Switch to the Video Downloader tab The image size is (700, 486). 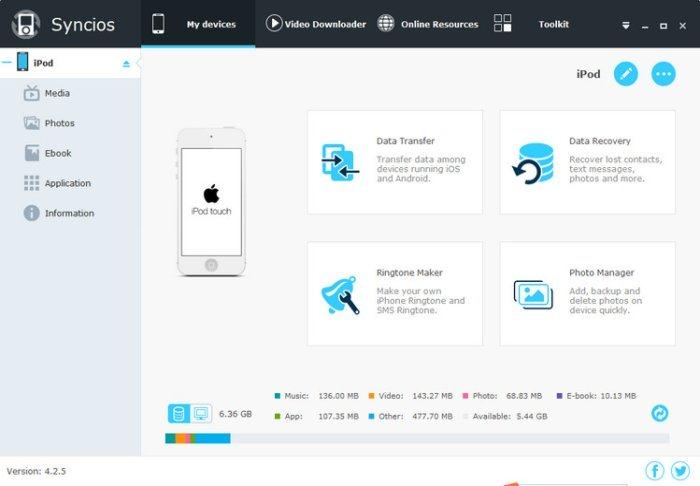pos(316,24)
